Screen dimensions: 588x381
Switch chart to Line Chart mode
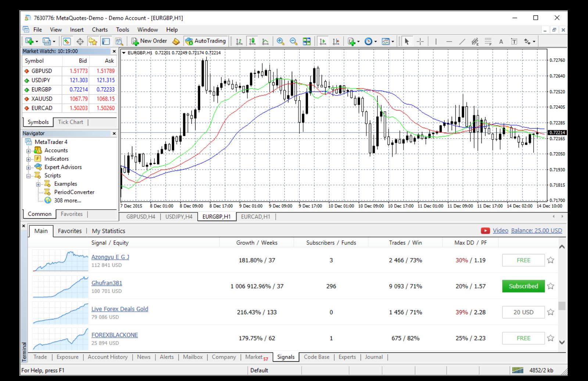pyautogui.click(x=265, y=41)
